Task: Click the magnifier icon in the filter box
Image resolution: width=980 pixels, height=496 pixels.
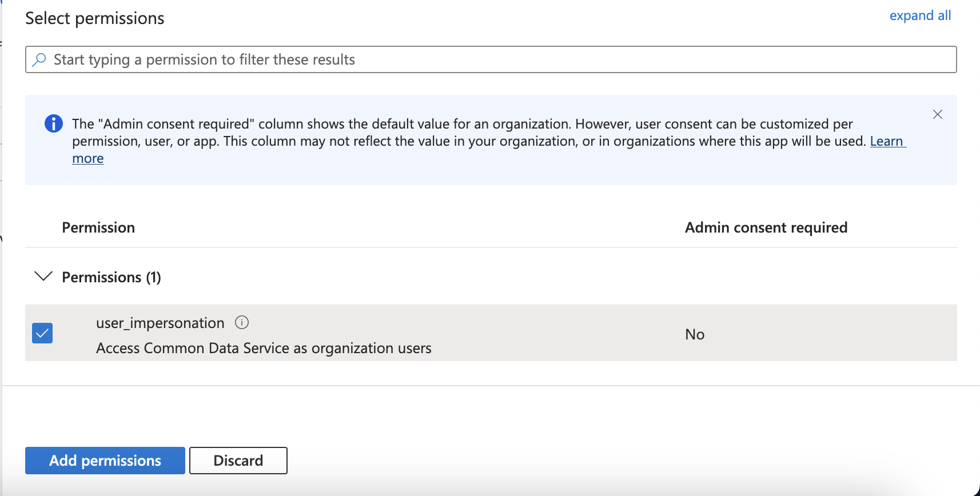Action: (39, 59)
